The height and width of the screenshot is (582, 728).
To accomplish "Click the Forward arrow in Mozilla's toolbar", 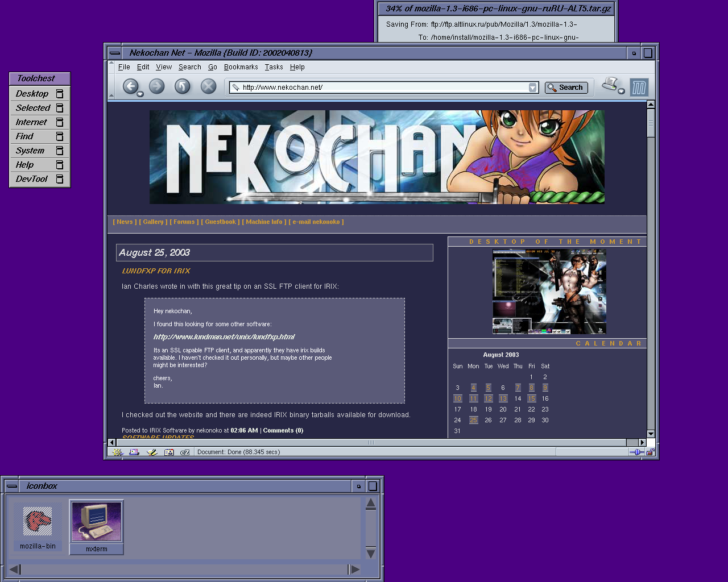I will (x=156, y=86).
